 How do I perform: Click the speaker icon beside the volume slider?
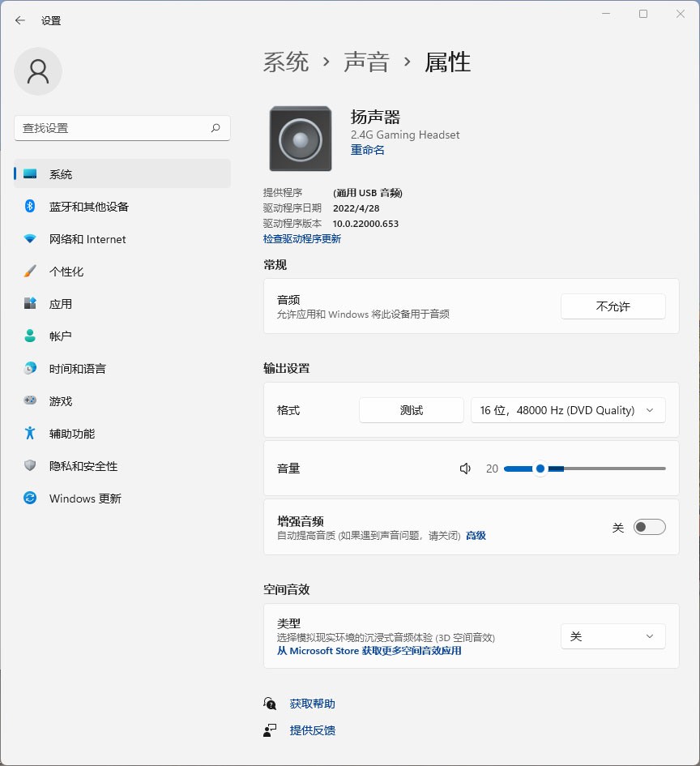[464, 469]
